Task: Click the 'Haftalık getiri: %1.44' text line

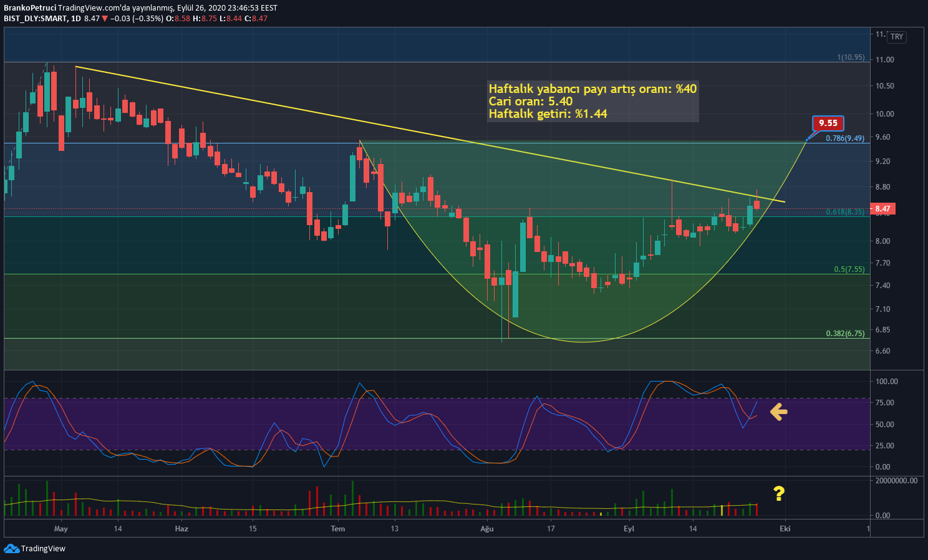Action: click(x=548, y=113)
